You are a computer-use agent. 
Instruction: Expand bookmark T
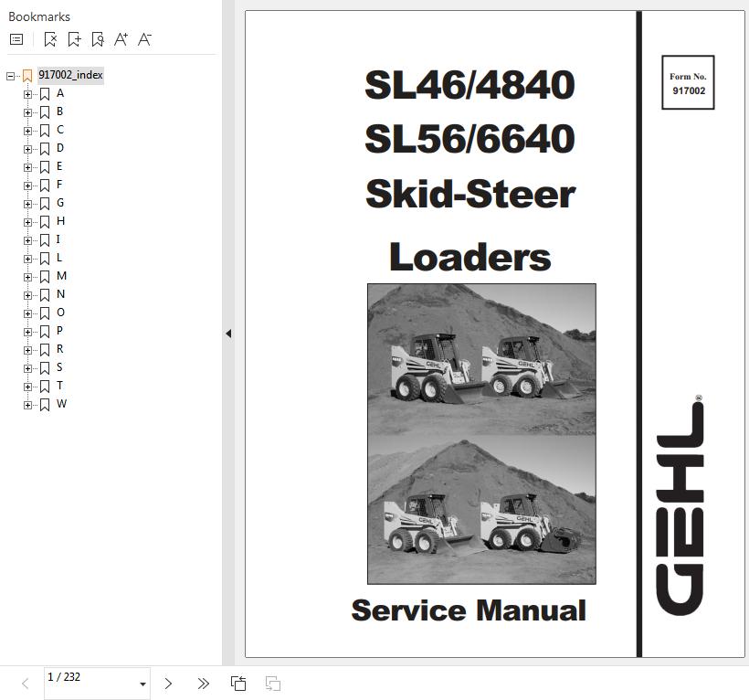(x=27, y=387)
